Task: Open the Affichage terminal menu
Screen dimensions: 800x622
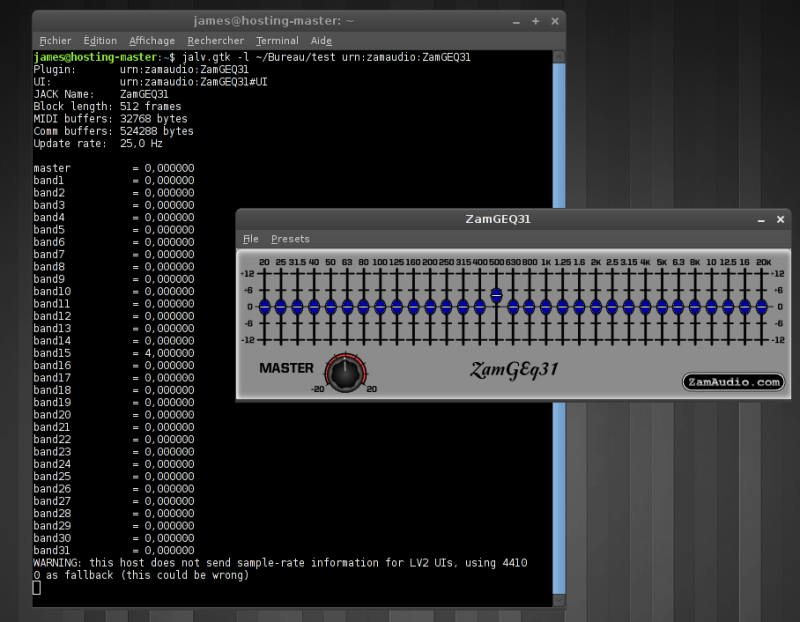Action: [x=152, y=41]
